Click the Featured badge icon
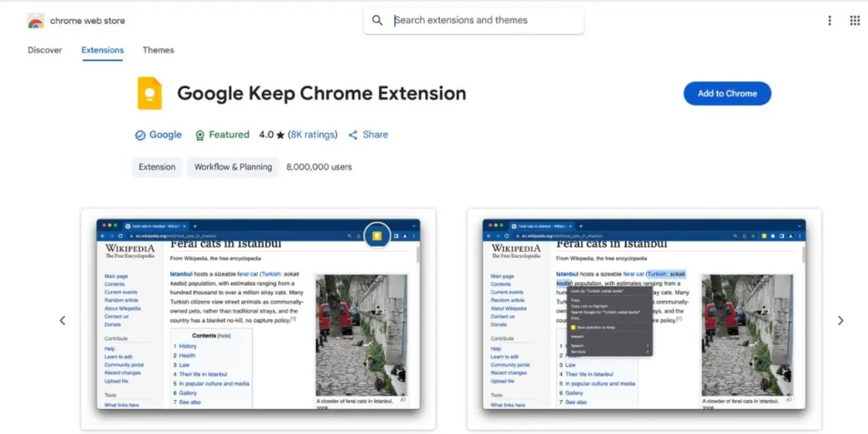The image size is (868, 434). 200,135
